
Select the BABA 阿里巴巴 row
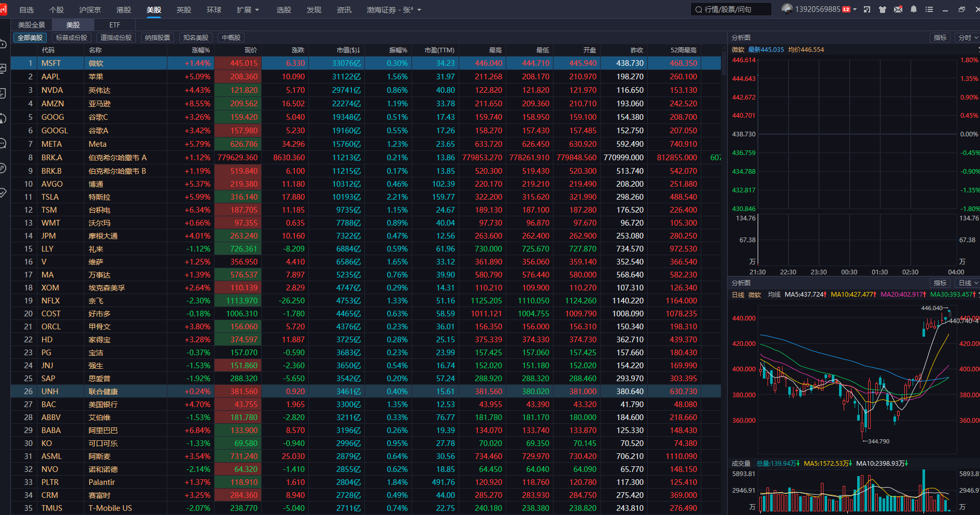click(366, 430)
